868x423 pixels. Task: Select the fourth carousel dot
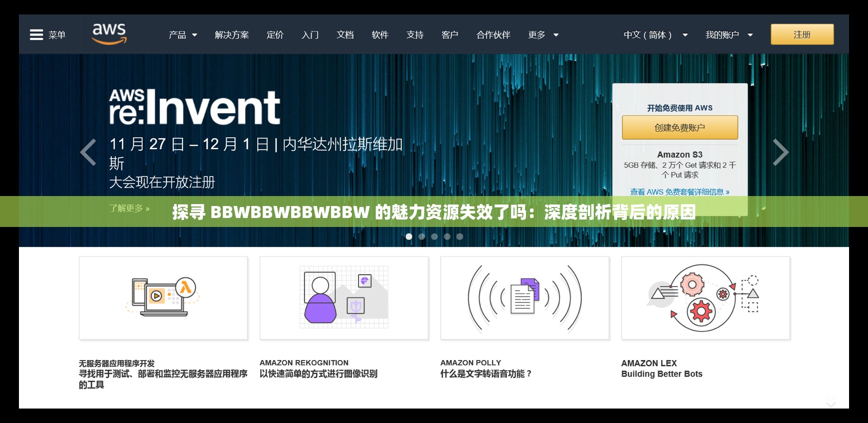tap(447, 236)
